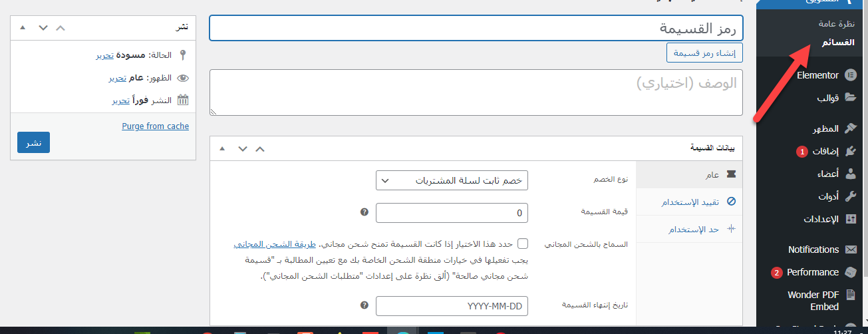This screenshot has width=868, height=334.
Task: Switch to تقييد الإستخدام tab
Action: pos(689,202)
